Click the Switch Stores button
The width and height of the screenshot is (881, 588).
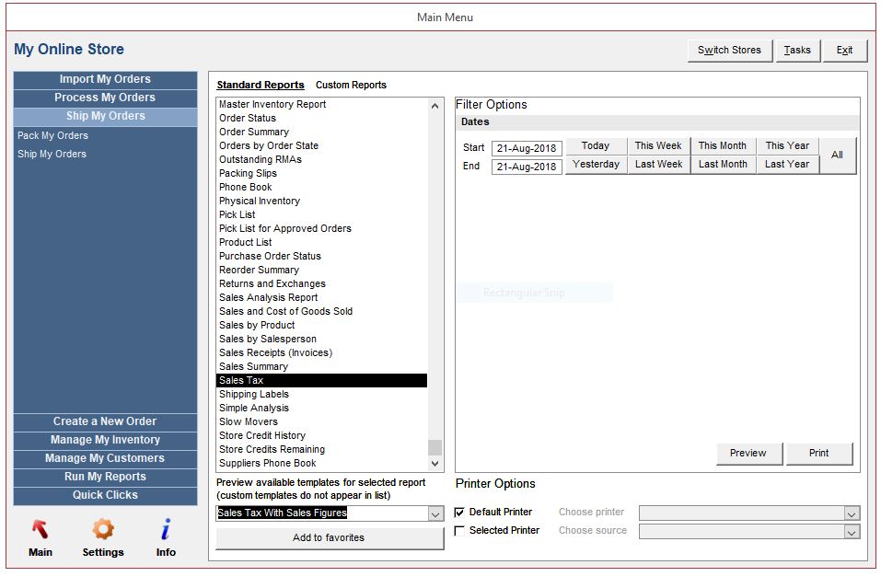(x=730, y=51)
